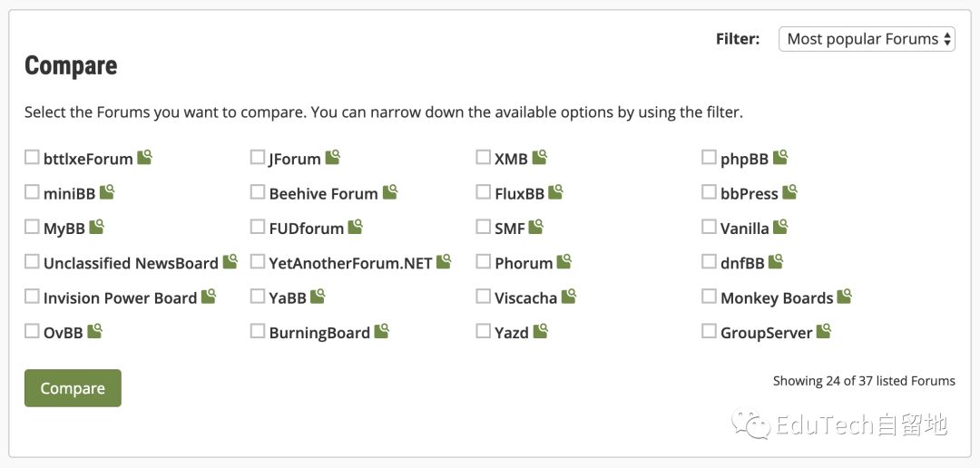This screenshot has width=980, height=468.
Task: Click the green Compare button
Action: click(x=73, y=388)
